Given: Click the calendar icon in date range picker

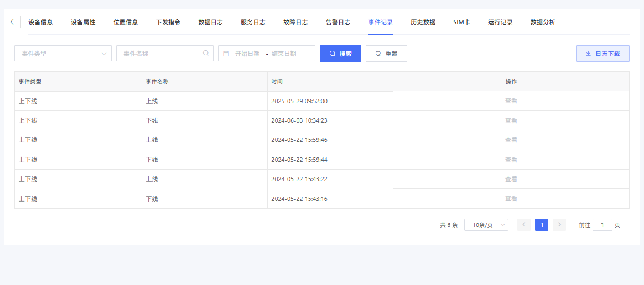Looking at the screenshot, I should coord(226,54).
